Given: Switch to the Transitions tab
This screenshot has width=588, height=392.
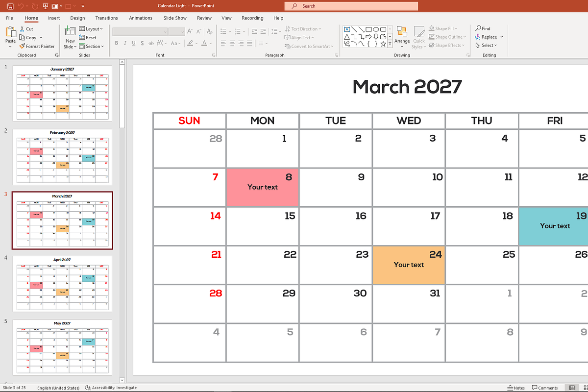Looking at the screenshot, I should 106,18.
